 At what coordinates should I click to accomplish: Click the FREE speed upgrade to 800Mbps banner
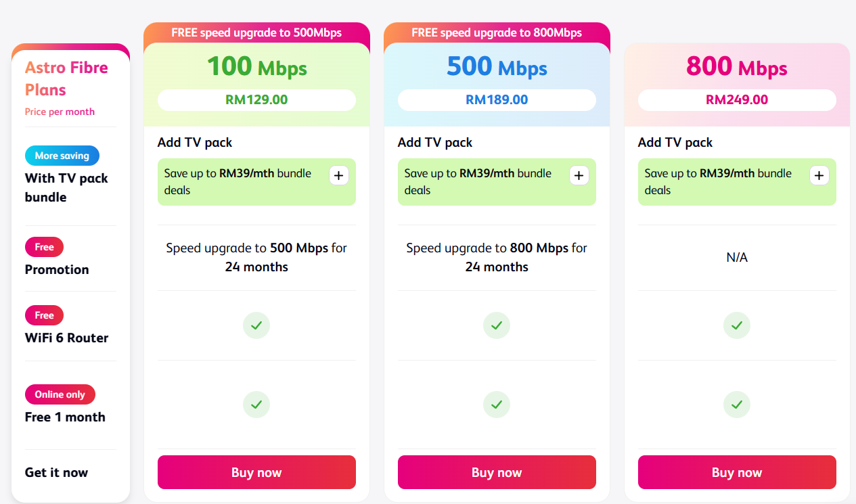pyautogui.click(x=497, y=32)
